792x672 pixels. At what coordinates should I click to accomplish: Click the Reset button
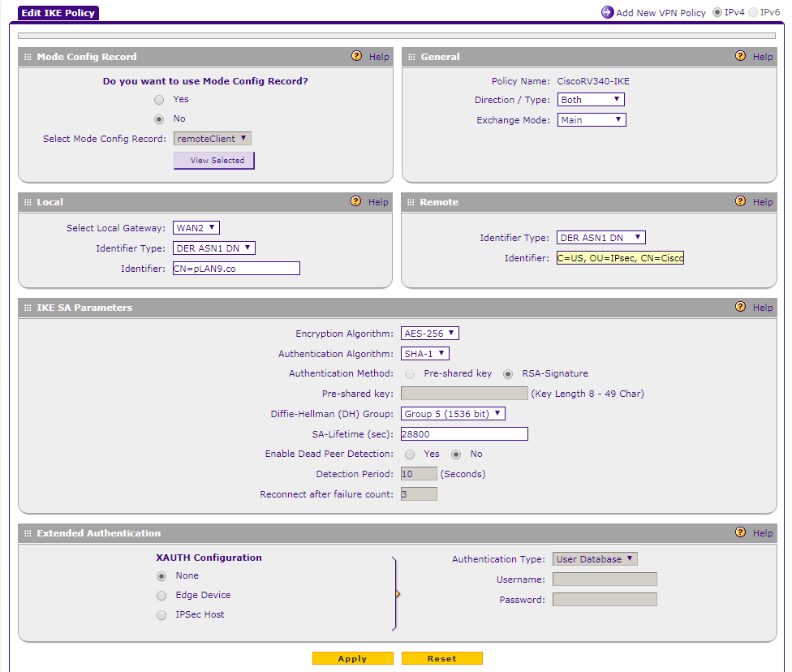click(441, 658)
